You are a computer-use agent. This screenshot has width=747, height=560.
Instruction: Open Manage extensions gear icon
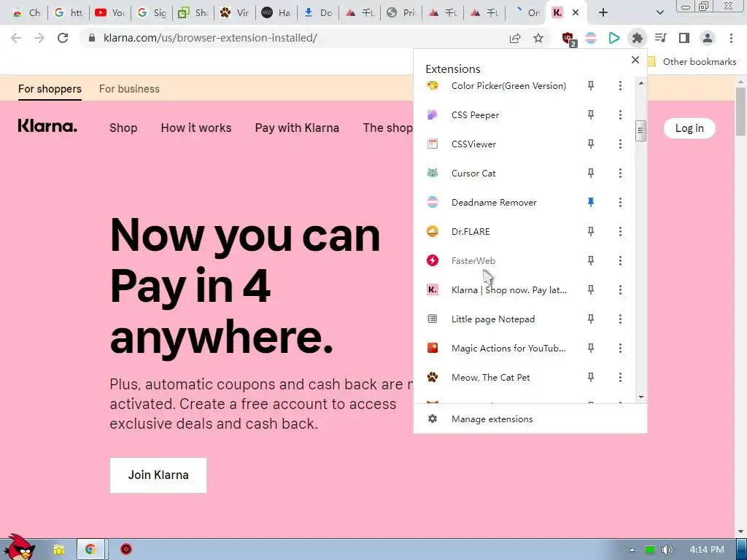coord(433,419)
